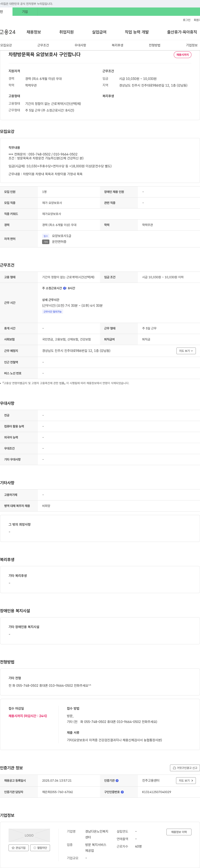Open help icon next to 구인인증번호 label

coord(122,792)
